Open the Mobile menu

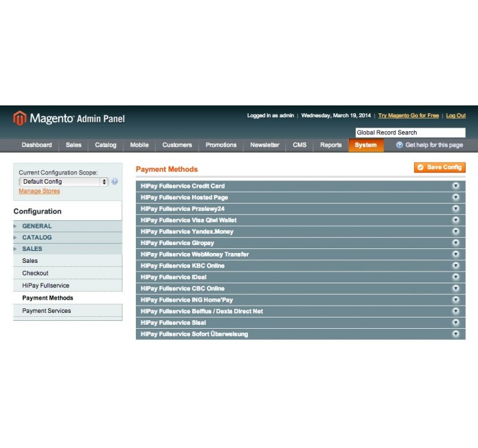[x=139, y=145]
